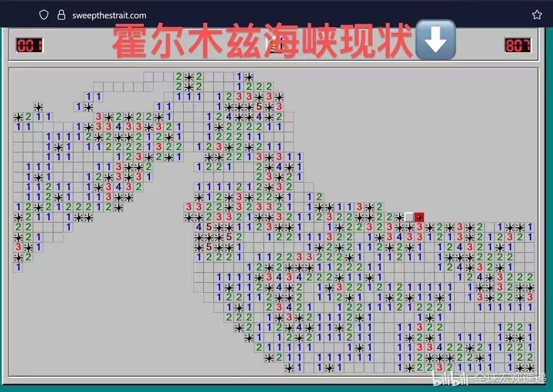Screen dimensions: 553x392
Task: Reveal the unopened raised cell beside the red mine
Action: pyautogui.click(x=409, y=217)
